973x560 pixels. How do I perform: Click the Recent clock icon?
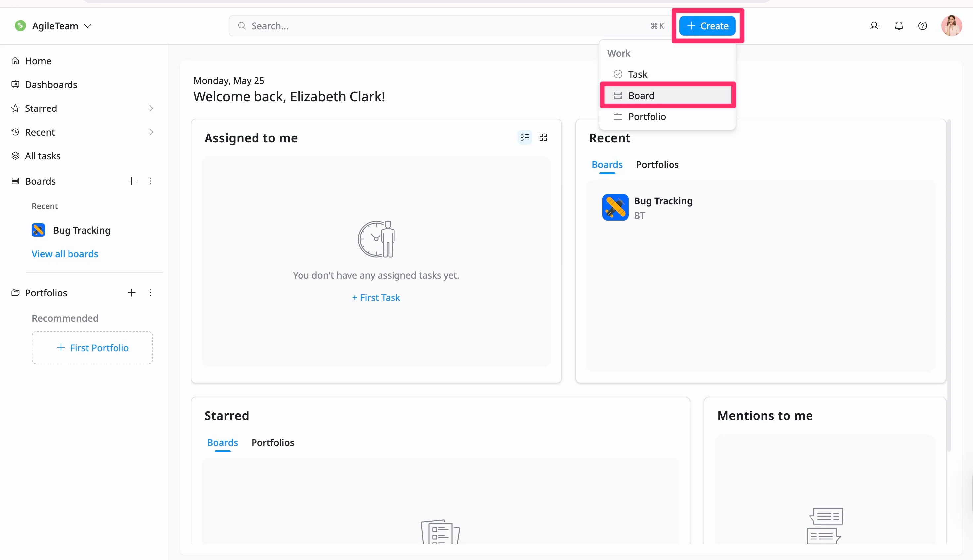(15, 132)
